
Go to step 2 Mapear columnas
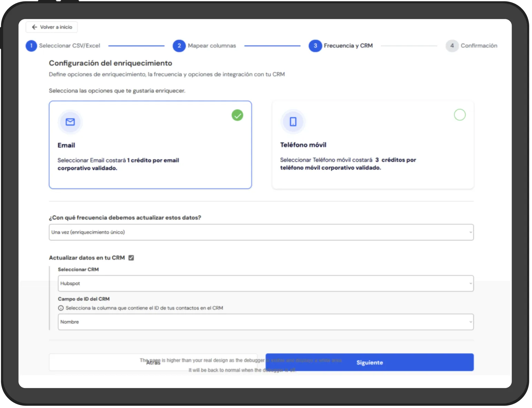point(205,46)
